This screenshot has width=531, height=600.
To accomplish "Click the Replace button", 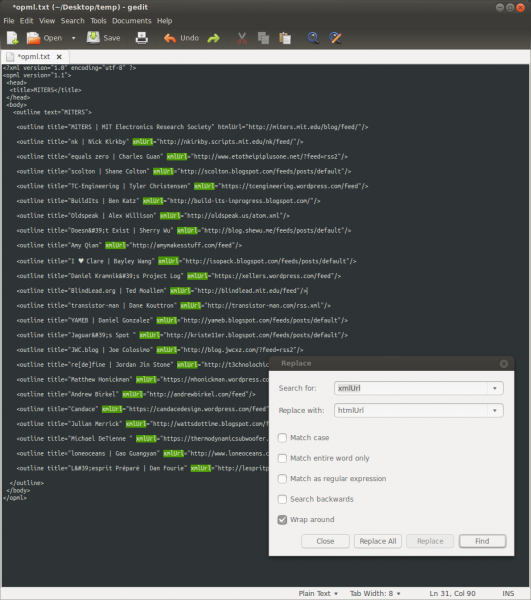I will tap(430, 541).
